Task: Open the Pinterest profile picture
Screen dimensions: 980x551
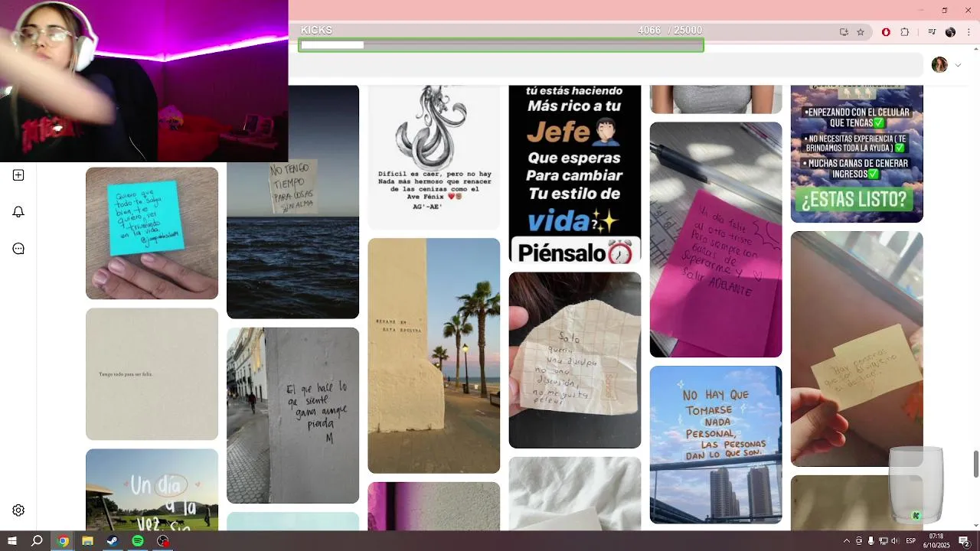Action: 939,65
